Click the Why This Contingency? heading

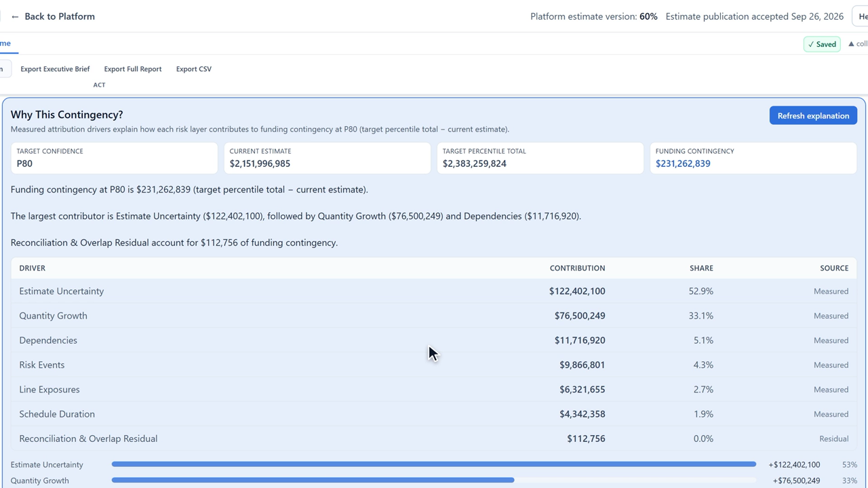66,115
